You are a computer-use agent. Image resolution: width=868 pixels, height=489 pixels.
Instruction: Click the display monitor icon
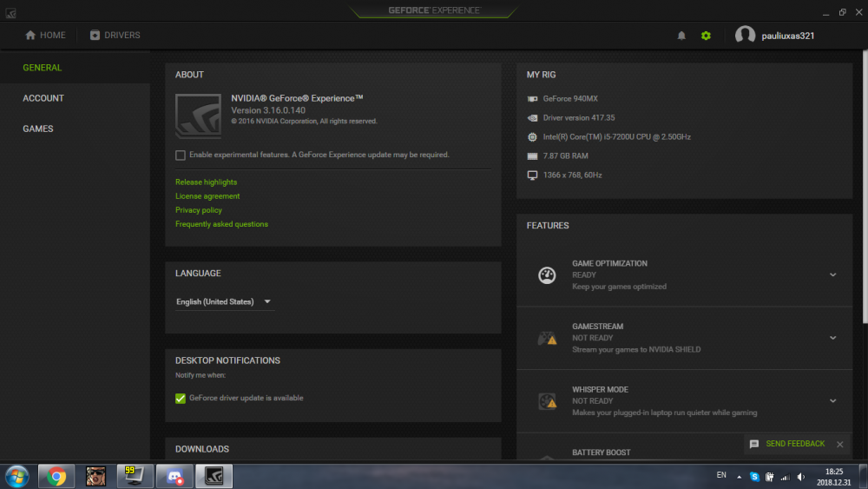coord(533,175)
